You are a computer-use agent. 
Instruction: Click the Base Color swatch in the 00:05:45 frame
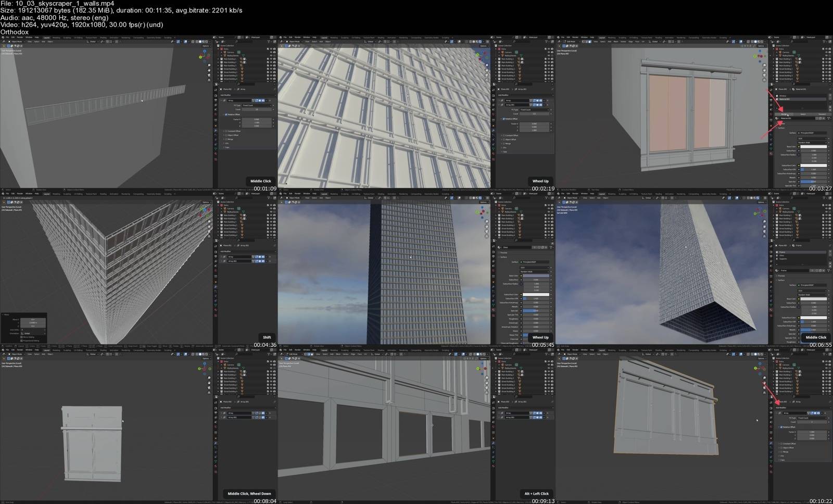click(536, 275)
